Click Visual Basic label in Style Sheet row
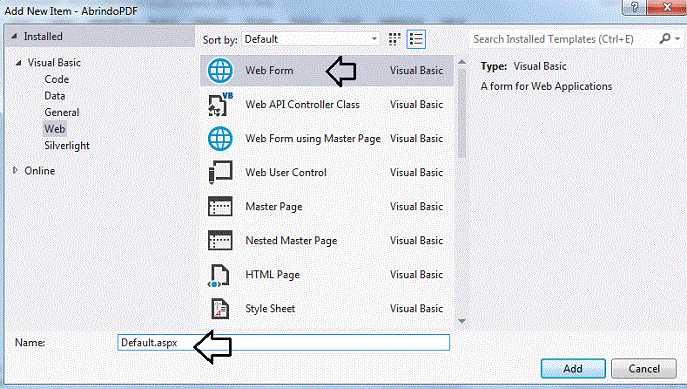Screen dimensions: 687x389 click(x=416, y=308)
